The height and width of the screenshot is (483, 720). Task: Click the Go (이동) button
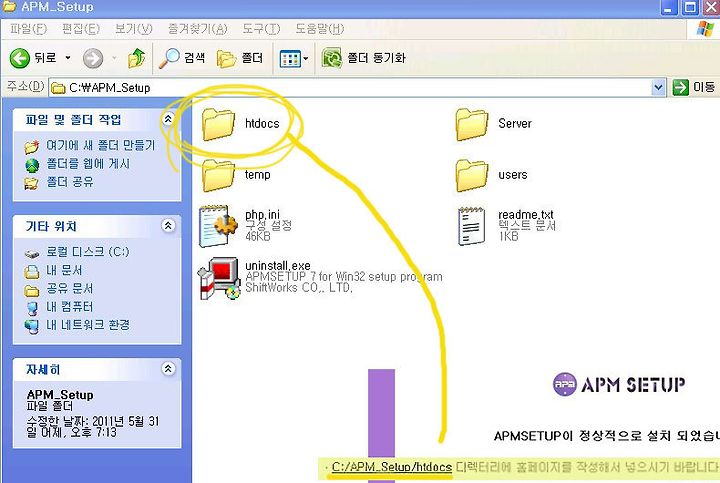click(694, 87)
